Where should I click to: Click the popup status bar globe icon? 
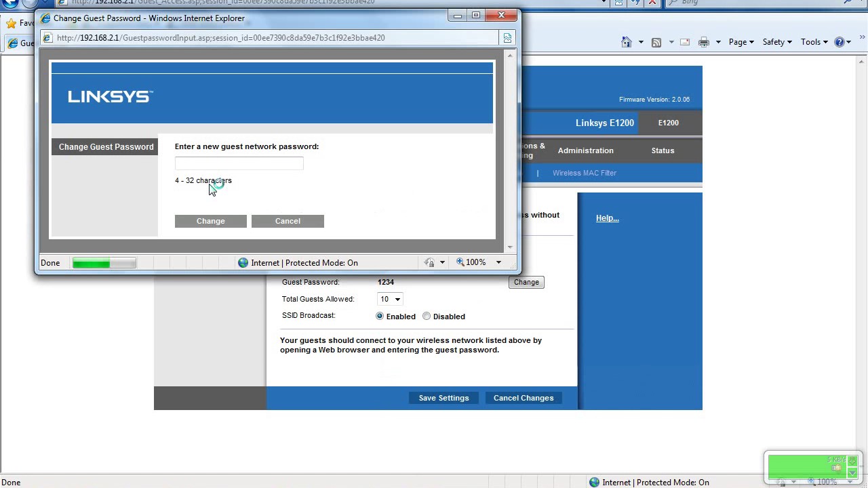tap(243, 263)
